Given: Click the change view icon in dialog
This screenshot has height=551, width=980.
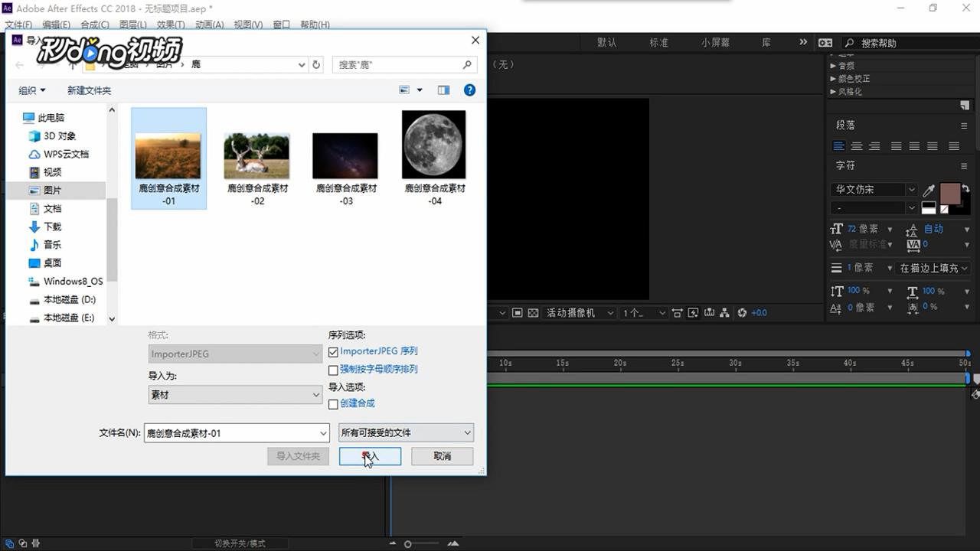Looking at the screenshot, I should tap(406, 90).
